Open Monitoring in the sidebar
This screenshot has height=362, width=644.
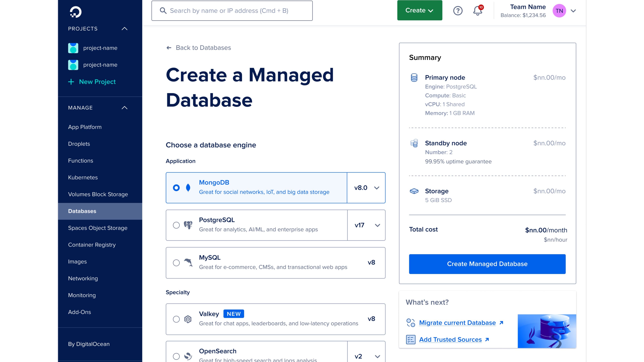coord(82,295)
